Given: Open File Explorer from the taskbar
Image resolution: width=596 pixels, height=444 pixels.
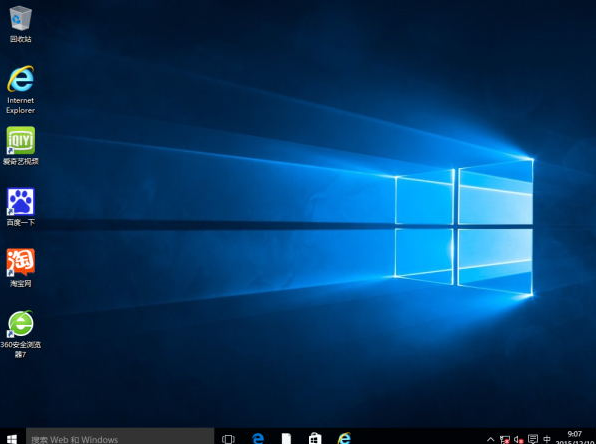Looking at the screenshot, I should pos(286,438).
